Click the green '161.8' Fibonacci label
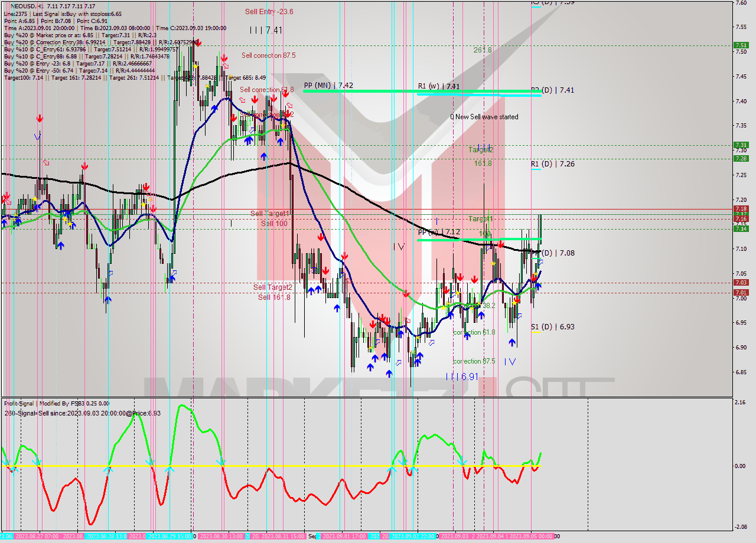 483,163
